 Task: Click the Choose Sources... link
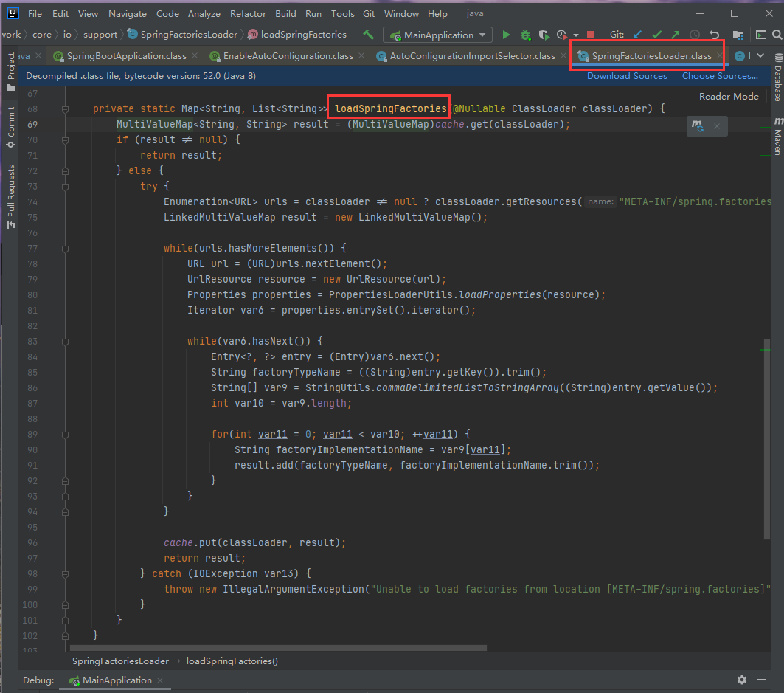(720, 75)
